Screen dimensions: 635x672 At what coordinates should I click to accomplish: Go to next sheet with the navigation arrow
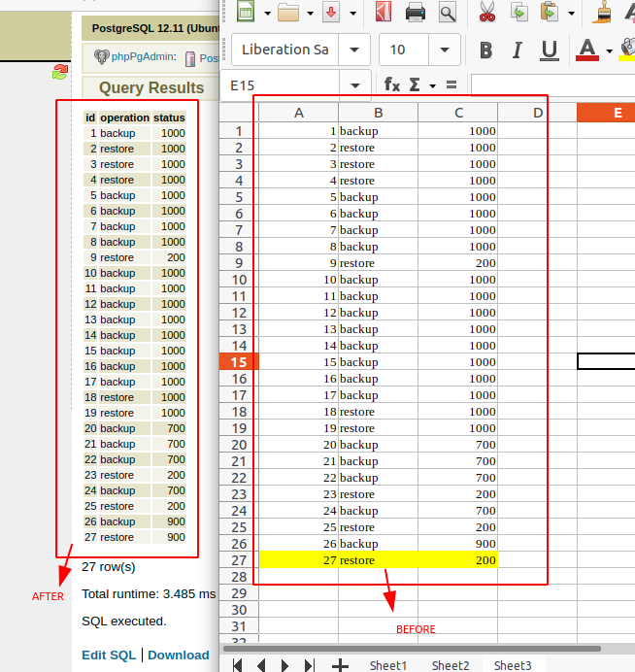(x=284, y=665)
